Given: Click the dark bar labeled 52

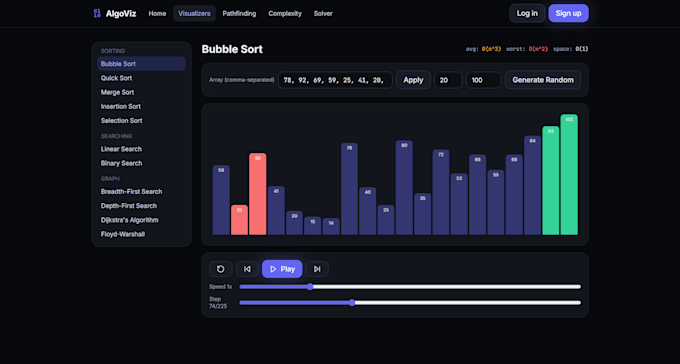Looking at the screenshot, I should click(459, 204).
